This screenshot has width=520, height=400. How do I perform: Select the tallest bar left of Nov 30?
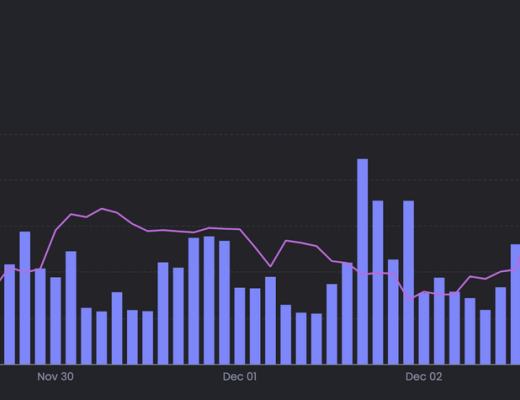pyautogui.click(x=25, y=298)
